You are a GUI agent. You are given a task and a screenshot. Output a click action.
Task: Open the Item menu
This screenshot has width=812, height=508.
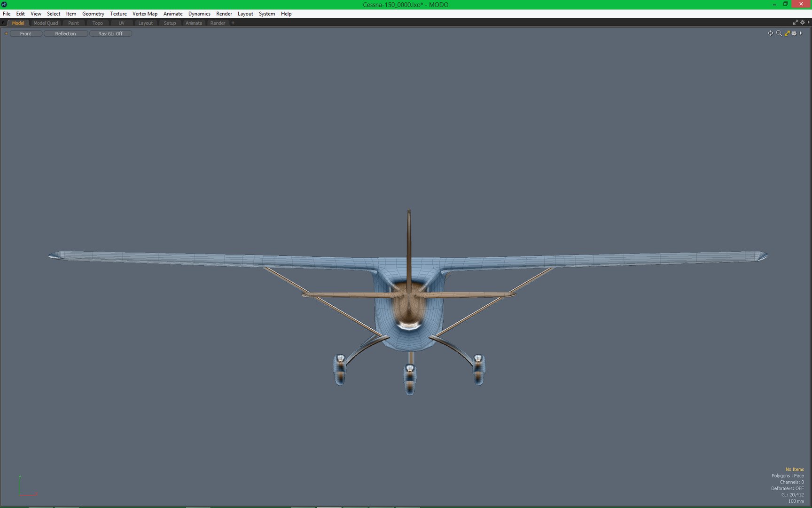71,14
